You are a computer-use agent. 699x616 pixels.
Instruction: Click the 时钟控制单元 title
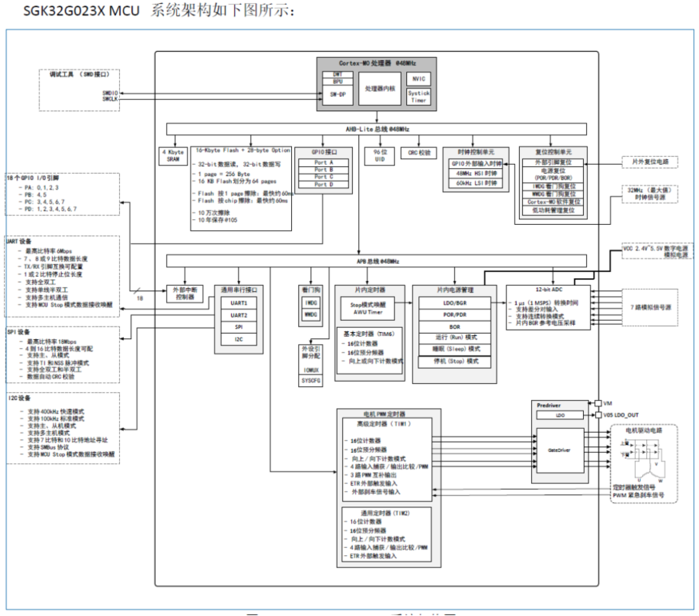(476, 152)
